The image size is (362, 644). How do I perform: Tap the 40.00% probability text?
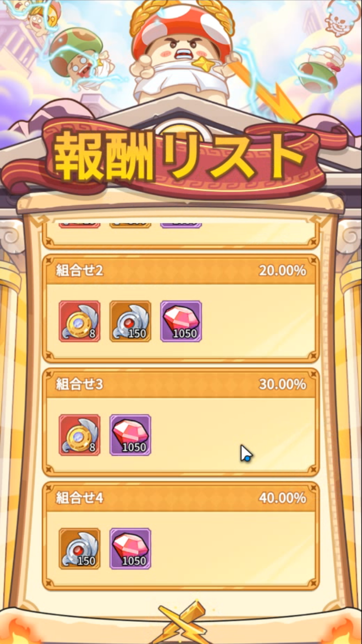pyautogui.click(x=282, y=498)
